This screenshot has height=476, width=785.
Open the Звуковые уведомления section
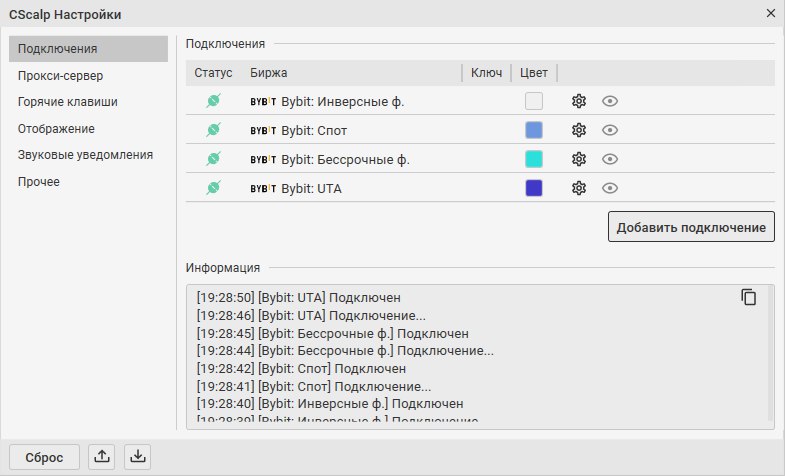click(x=85, y=155)
